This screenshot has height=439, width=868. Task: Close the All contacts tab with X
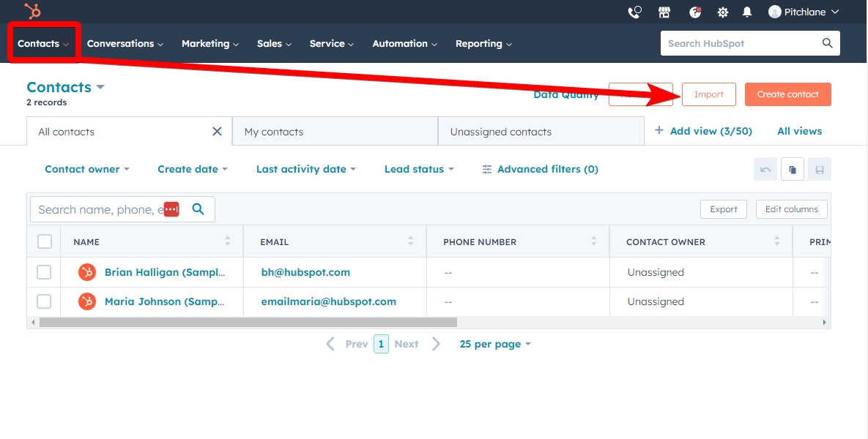(x=217, y=132)
